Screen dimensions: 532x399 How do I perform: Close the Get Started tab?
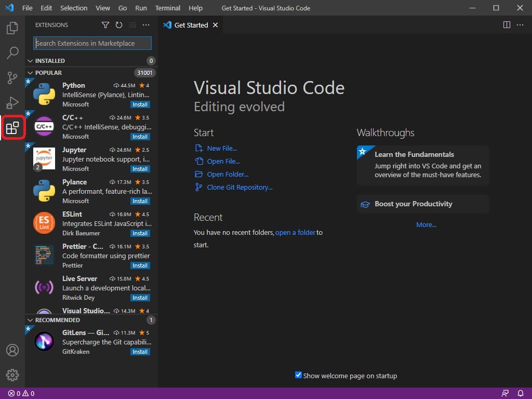click(x=216, y=25)
